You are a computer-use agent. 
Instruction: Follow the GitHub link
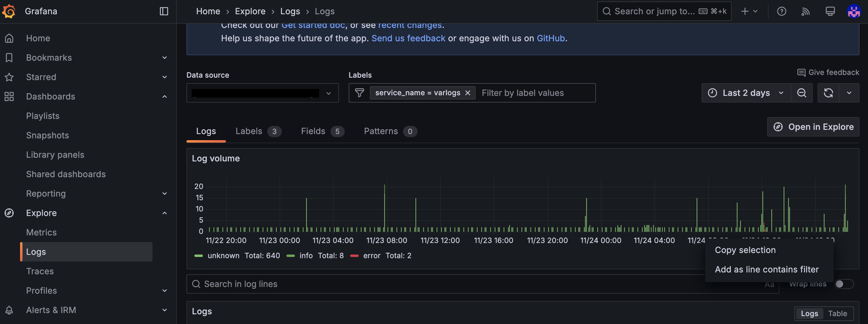[x=551, y=38]
